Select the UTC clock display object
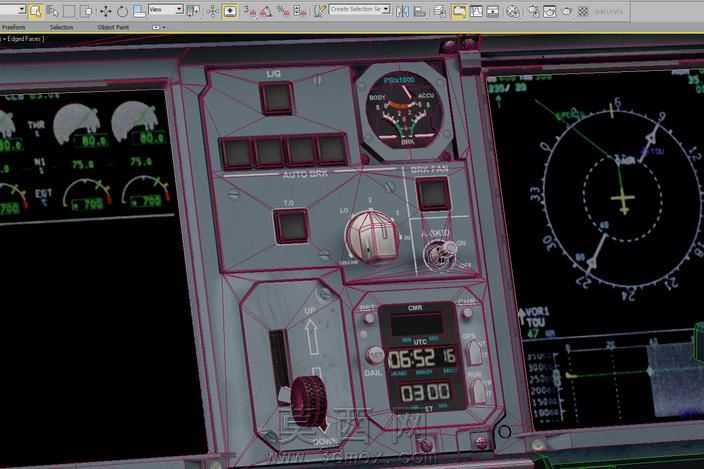The image size is (704, 469). (x=422, y=358)
